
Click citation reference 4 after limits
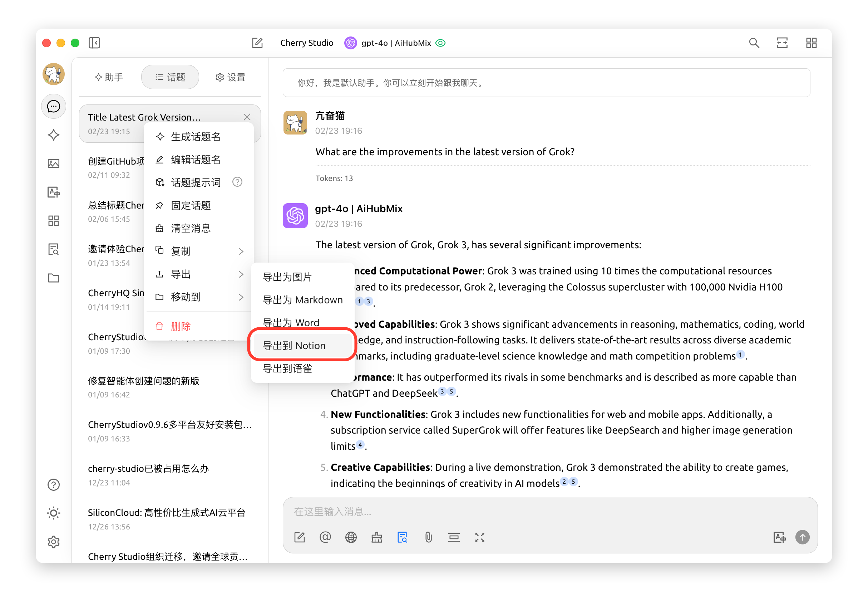click(x=360, y=444)
